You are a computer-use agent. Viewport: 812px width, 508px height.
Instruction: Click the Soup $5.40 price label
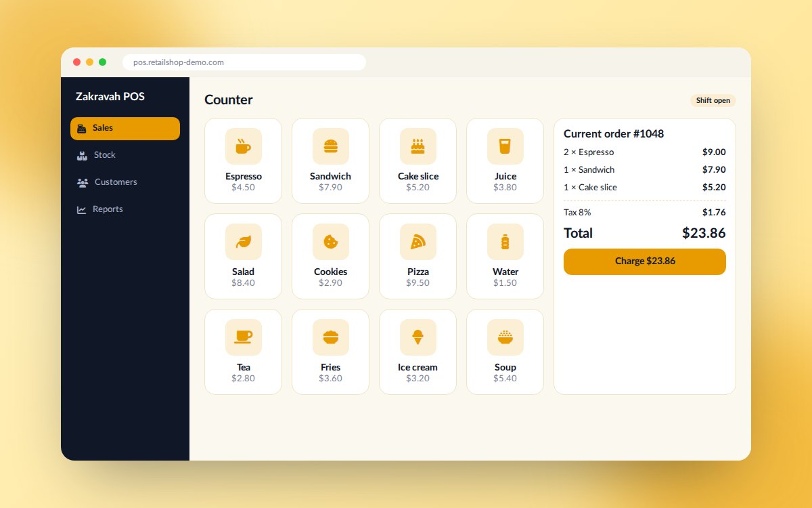click(505, 378)
